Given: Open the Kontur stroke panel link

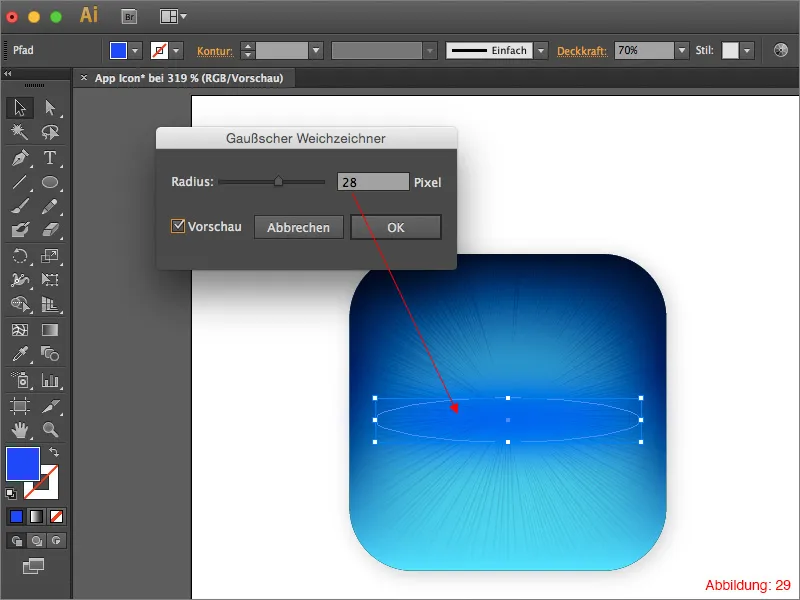Looking at the screenshot, I should coord(215,51).
